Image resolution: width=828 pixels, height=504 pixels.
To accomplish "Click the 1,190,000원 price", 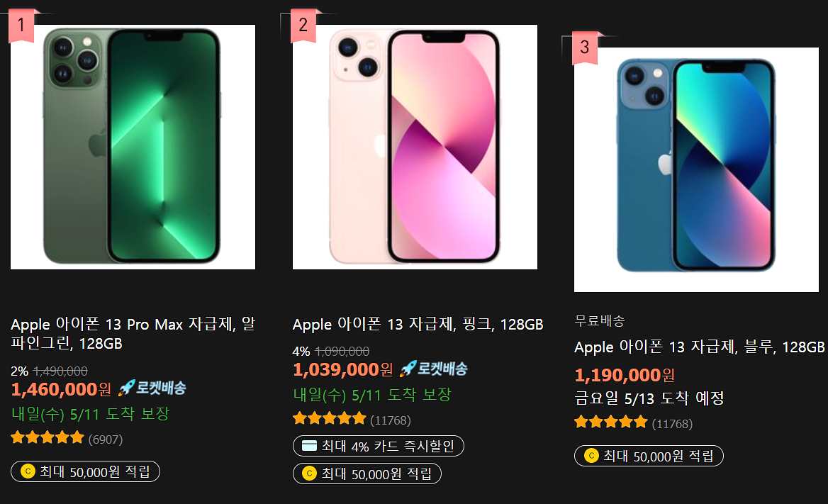I will 624,375.
